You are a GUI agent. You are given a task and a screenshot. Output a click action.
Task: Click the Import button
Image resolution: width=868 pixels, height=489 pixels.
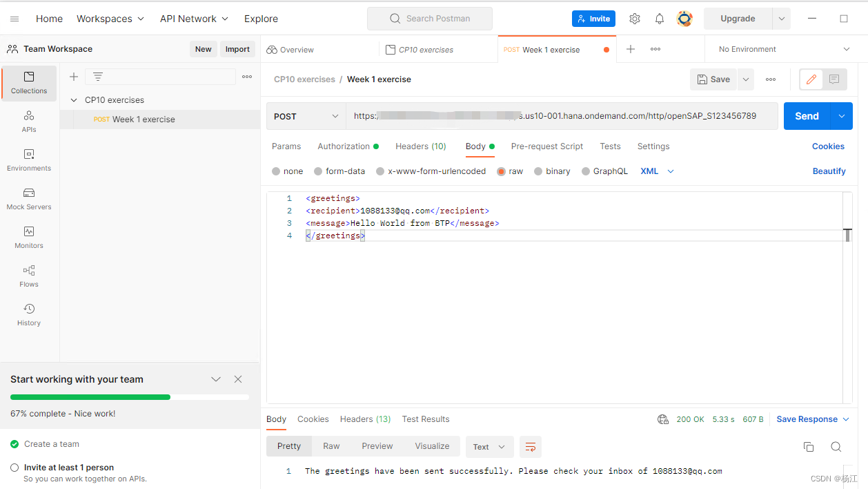[237, 49]
